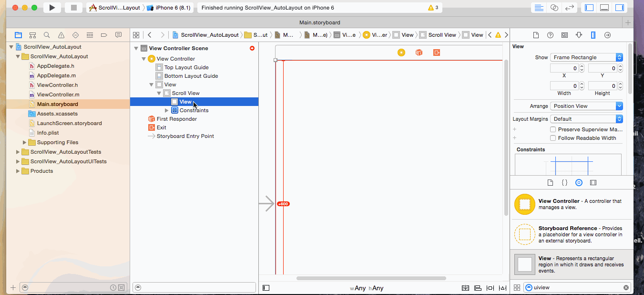Show the File Template library
Image resolution: width=644 pixels, height=295 pixels.
point(550,183)
